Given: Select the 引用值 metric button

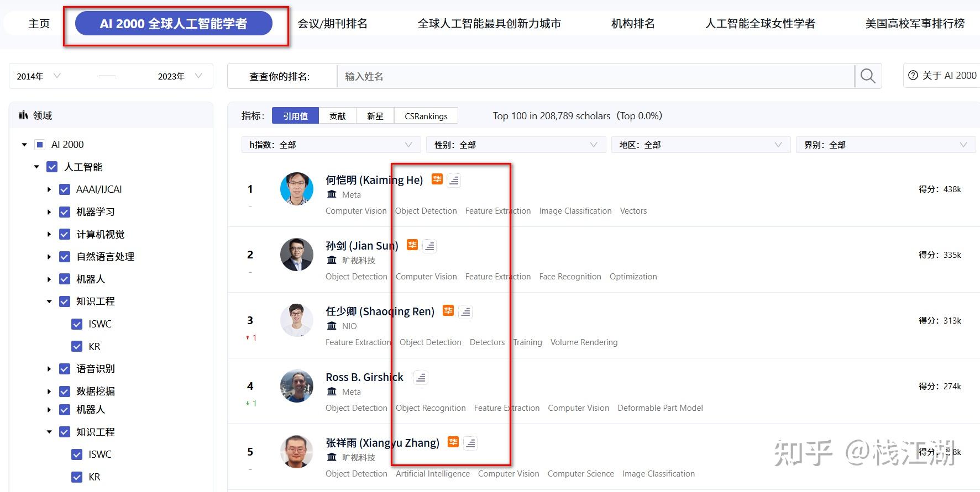Looking at the screenshot, I should coord(296,116).
